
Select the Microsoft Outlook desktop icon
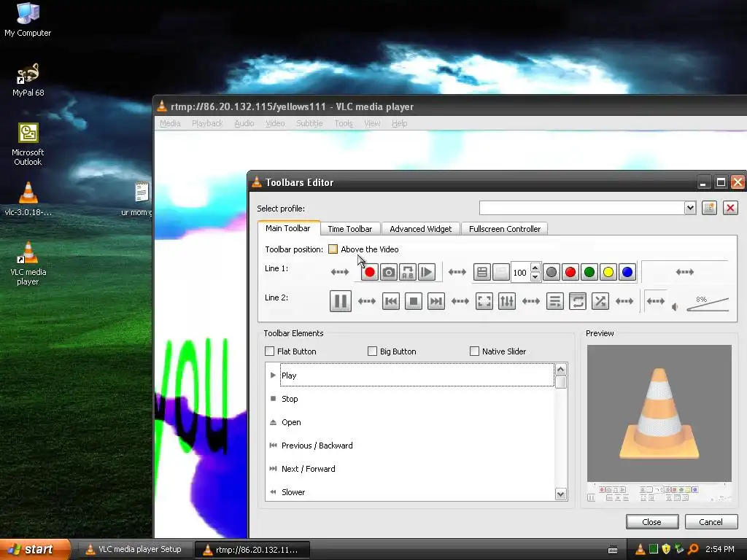28,144
